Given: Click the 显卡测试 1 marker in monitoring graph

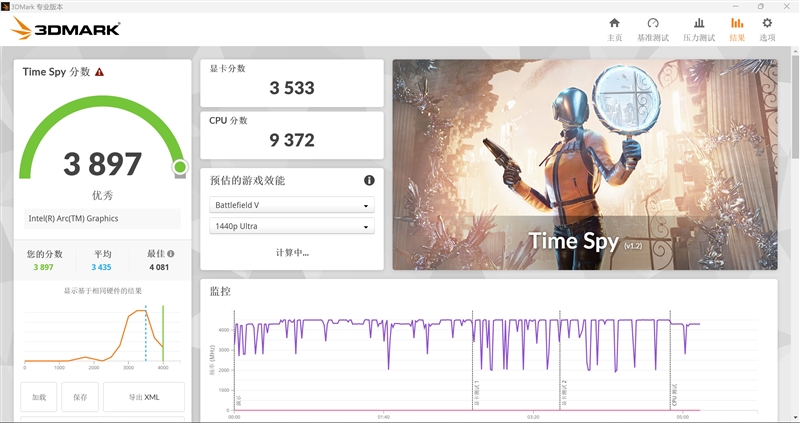Looking at the screenshot, I should pos(477,393).
